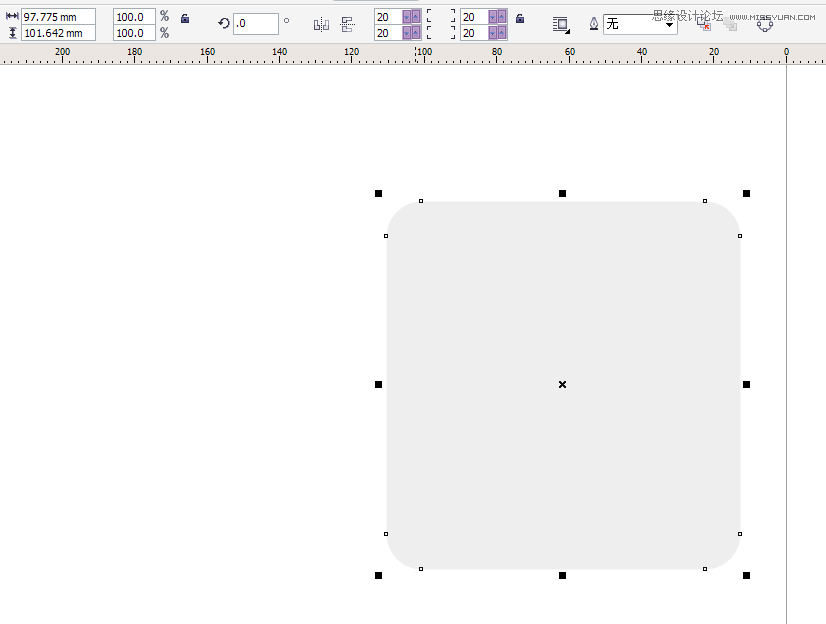This screenshot has height=624, width=826.
Task: Mirror the rectangle horizontally
Action: (321, 24)
